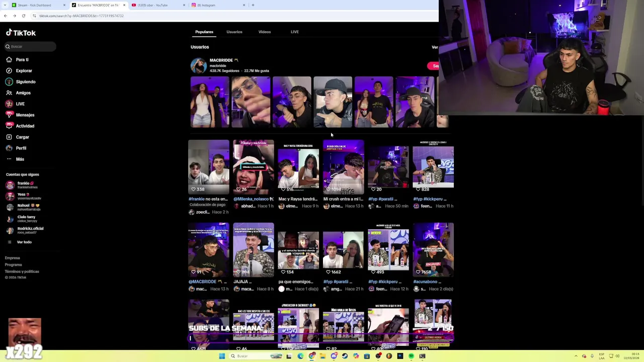Image resolution: width=644 pixels, height=362 pixels.
Task: Play the video with 7658 likes
Action: click(433, 250)
